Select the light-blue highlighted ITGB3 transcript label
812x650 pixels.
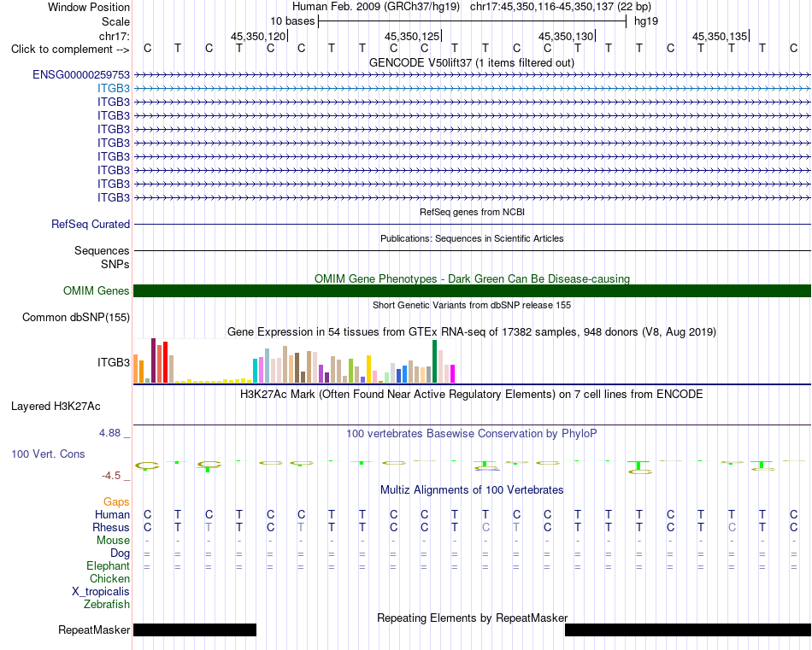114,89
